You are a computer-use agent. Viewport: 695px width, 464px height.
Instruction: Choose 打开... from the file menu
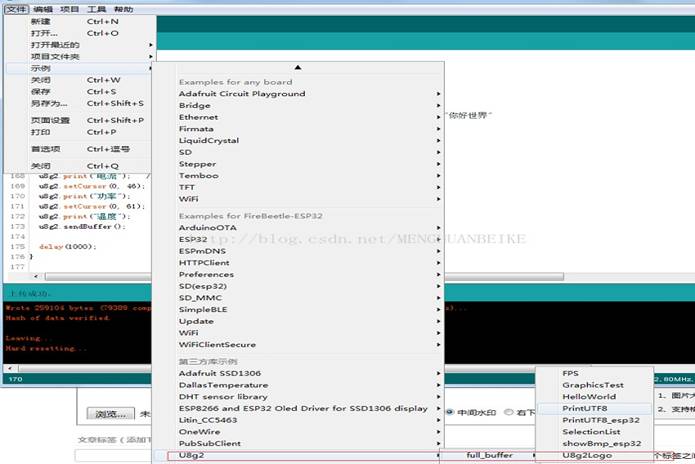pyautogui.click(x=80, y=33)
